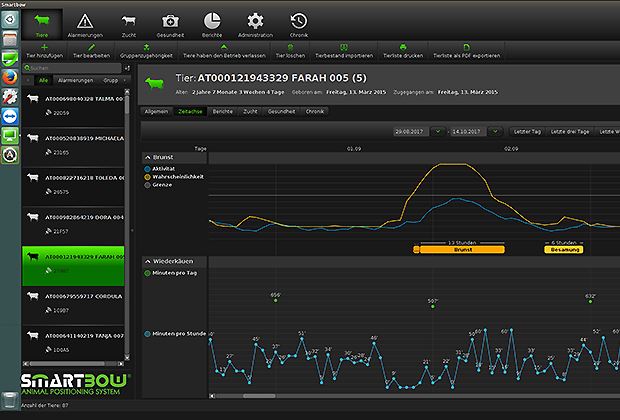Open the Administration gear section

coord(255,25)
